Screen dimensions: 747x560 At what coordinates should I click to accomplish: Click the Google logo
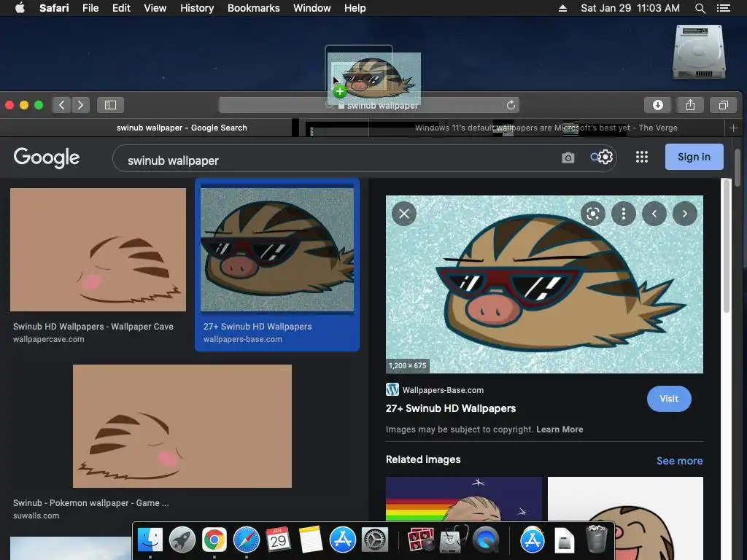(47, 157)
